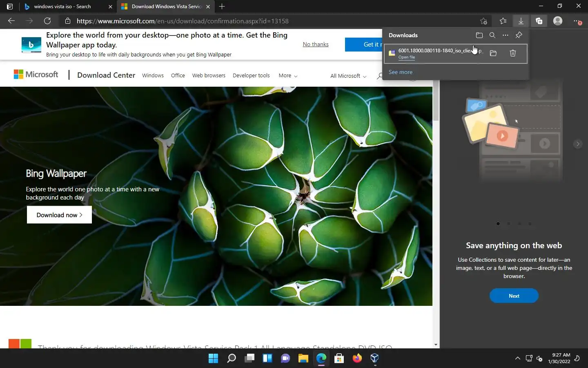Delete the downloaded ISO entry

pyautogui.click(x=513, y=53)
